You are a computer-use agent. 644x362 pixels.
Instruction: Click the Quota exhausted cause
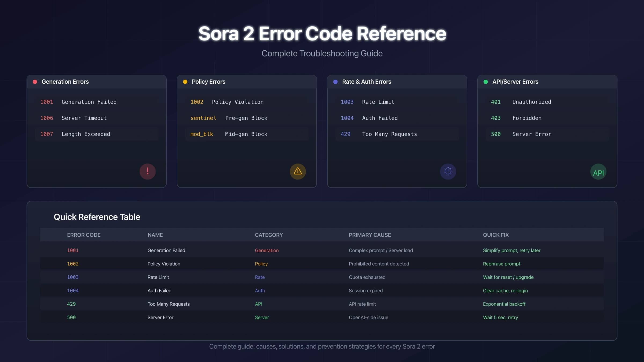[x=367, y=277]
